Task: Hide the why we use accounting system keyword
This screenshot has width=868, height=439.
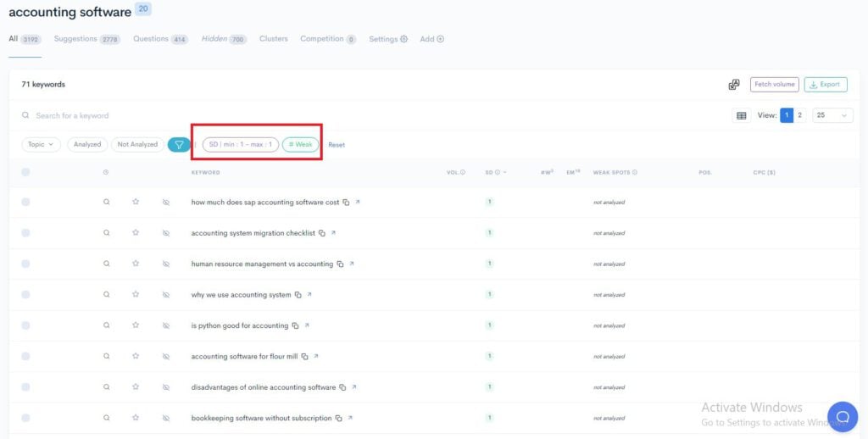Action: [x=165, y=295]
